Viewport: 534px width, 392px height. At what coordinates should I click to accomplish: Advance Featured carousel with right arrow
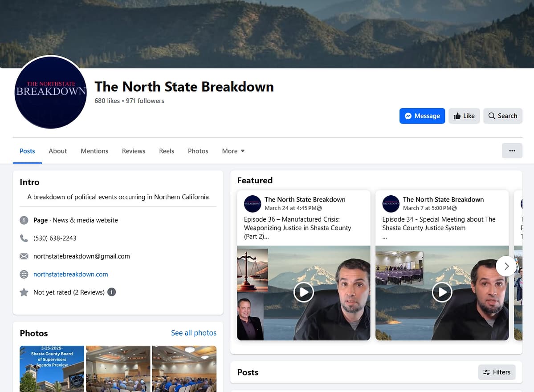click(506, 266)
